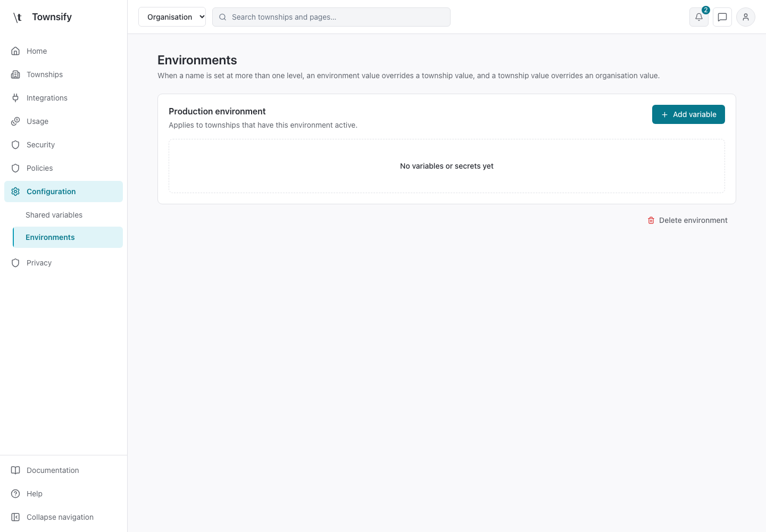Click the Environments page title
This screenshot has width=766, height=532.
pos(197,60)
